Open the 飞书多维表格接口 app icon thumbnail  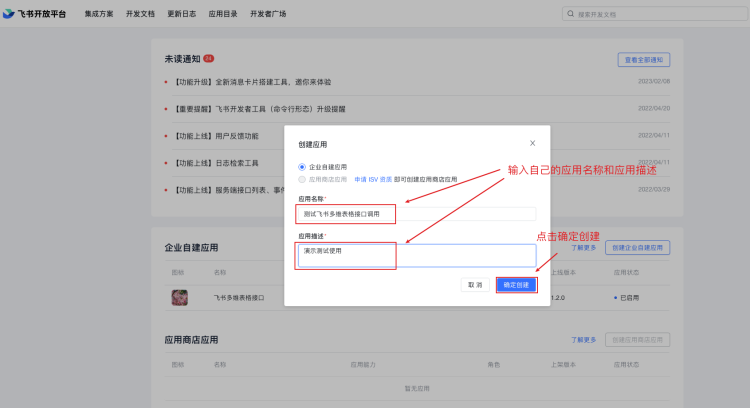click(x=179, y=298)
